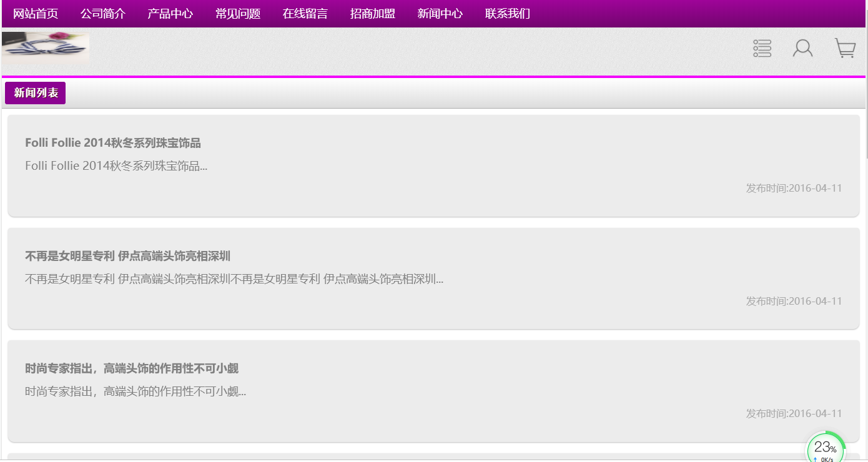Click the 新闻列表 button
The height and width of the screenshot is (462, 868).
point(36,93)
